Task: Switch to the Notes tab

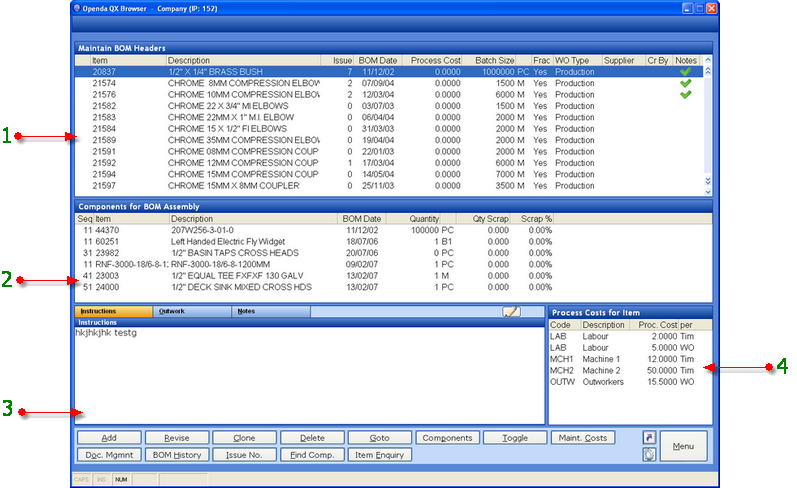Action: (x=271, y=311)
